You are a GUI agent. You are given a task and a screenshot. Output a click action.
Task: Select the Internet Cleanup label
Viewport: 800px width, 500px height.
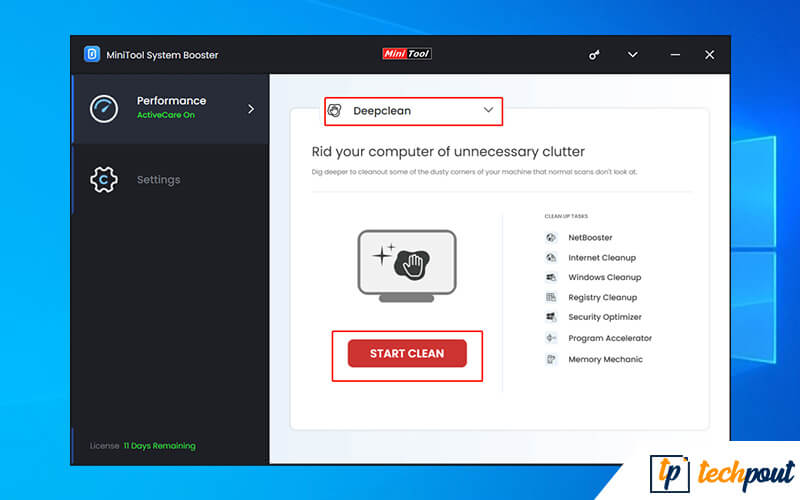[x=602, y=258]
